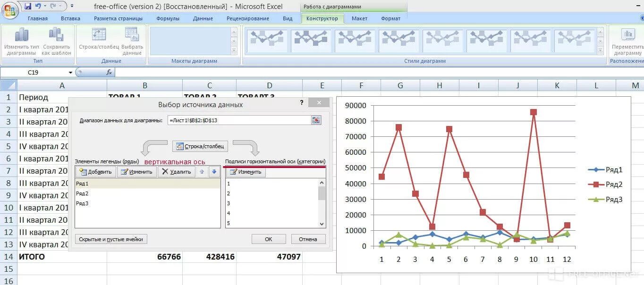This screenshot has height=285, width=644.
Task: Click Изменить button for legend entries
Action: pos(136,172)
